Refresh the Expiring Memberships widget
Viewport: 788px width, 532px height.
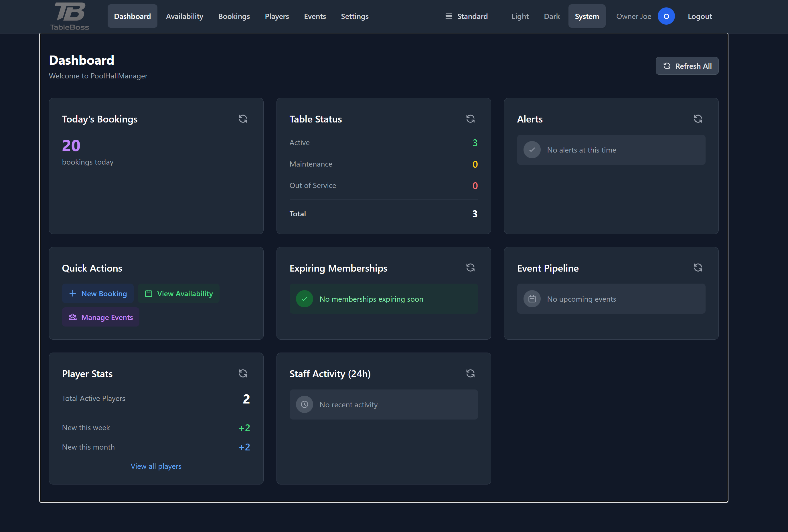click(x=470, y=268)
